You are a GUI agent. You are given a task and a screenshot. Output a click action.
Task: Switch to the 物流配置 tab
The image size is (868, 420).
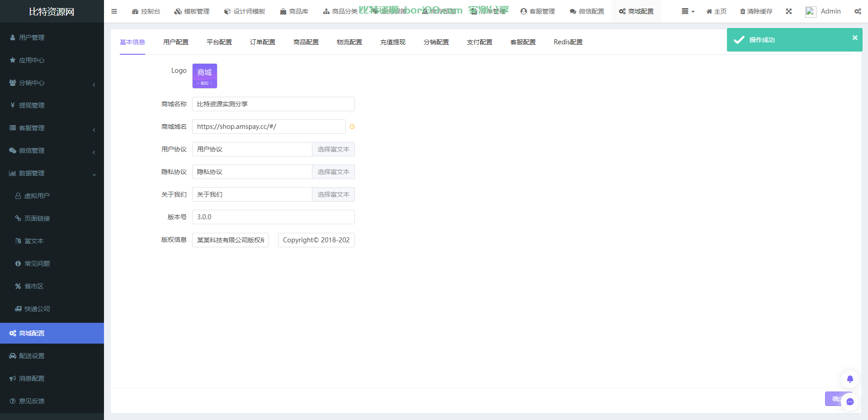tap(349, 42)
